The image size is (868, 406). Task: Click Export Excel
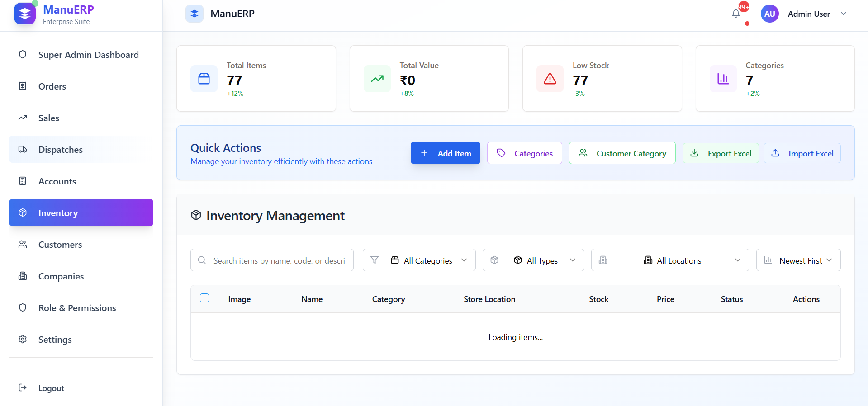coord(721,153)
